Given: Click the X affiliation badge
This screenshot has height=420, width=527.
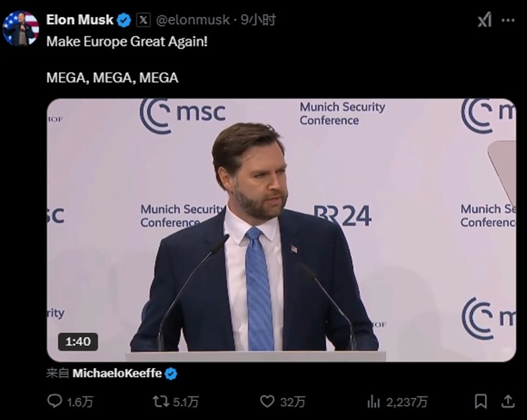Looking at the screenshot, I should coord(143,20).
